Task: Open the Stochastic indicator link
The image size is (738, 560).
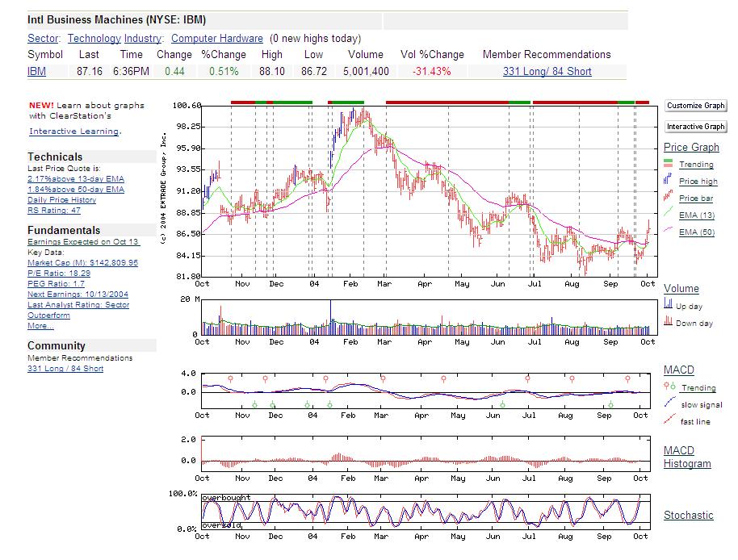Action: [688, 515]
